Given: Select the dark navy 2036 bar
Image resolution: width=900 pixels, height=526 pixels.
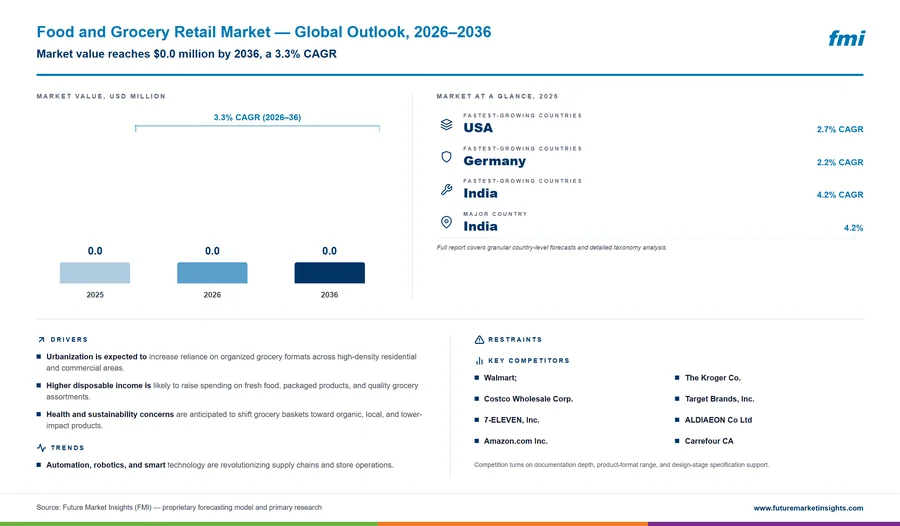Looking at the screenshot, I should [x=329, y=273].
